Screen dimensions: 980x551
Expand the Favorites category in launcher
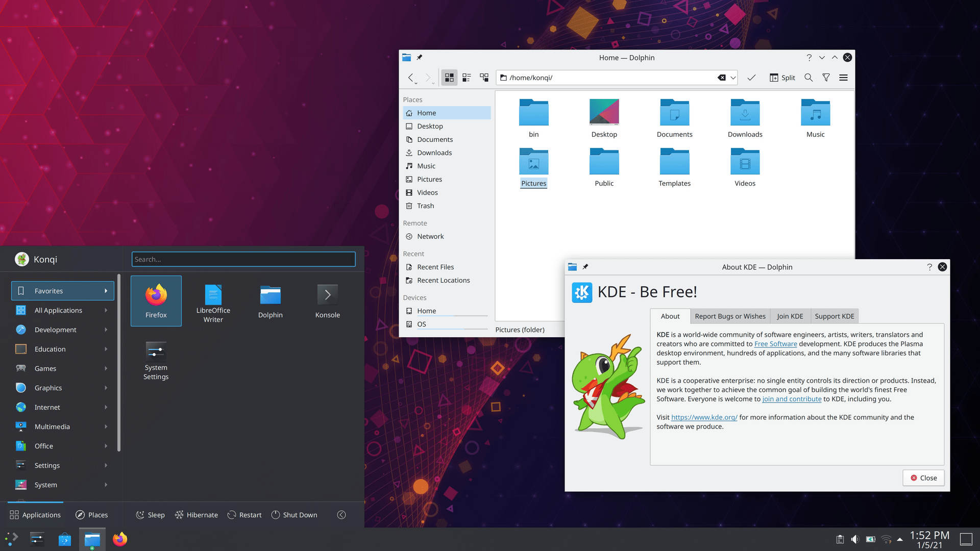(x=62, y=291)
